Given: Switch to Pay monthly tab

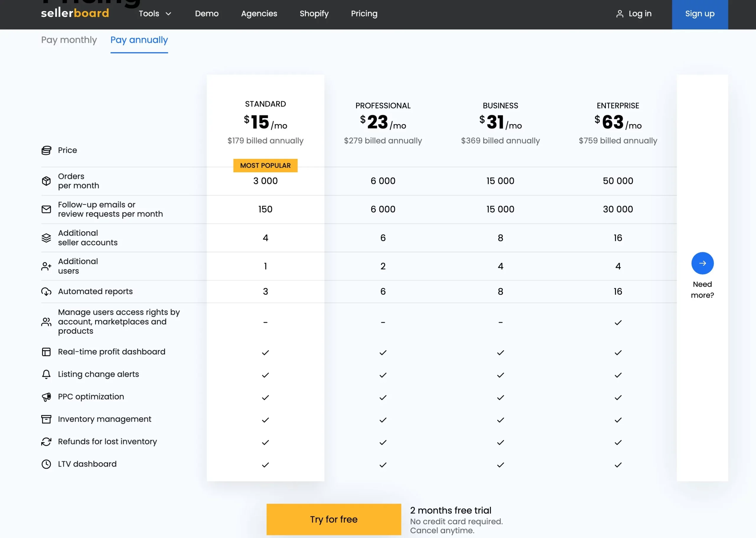Looking at the screenshot, I should [69, 40].
